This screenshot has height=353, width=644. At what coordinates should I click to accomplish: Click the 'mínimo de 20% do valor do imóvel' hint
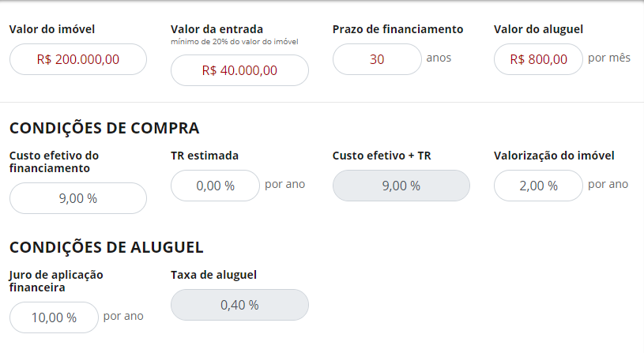click(235, 41)
